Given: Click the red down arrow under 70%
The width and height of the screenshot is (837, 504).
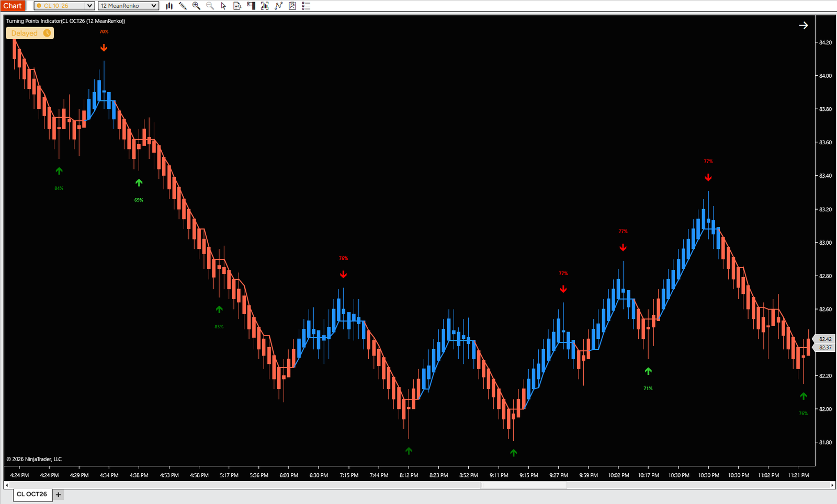Looking at the screenshot, I should click(x=104, y=48).
